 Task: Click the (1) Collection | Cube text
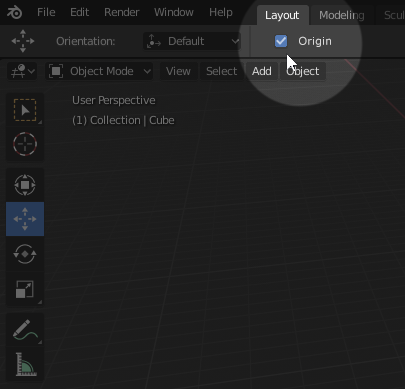pos(123,120)
